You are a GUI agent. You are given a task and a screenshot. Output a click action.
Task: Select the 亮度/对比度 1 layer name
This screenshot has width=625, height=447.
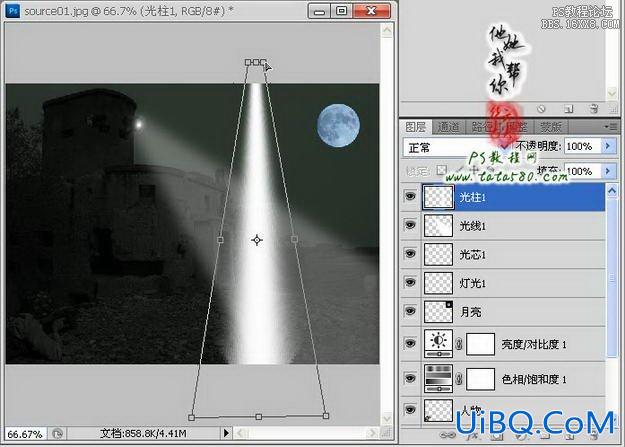534,344
